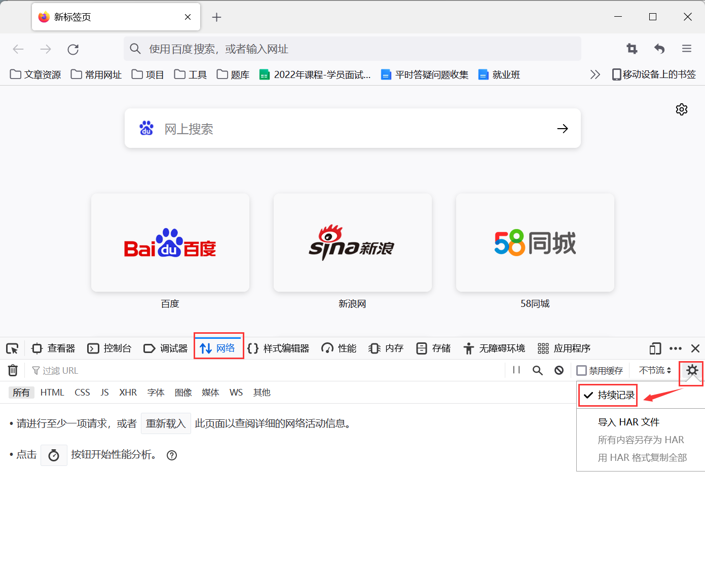Expand the hidden bookmarks chevron

pos(595,74)
